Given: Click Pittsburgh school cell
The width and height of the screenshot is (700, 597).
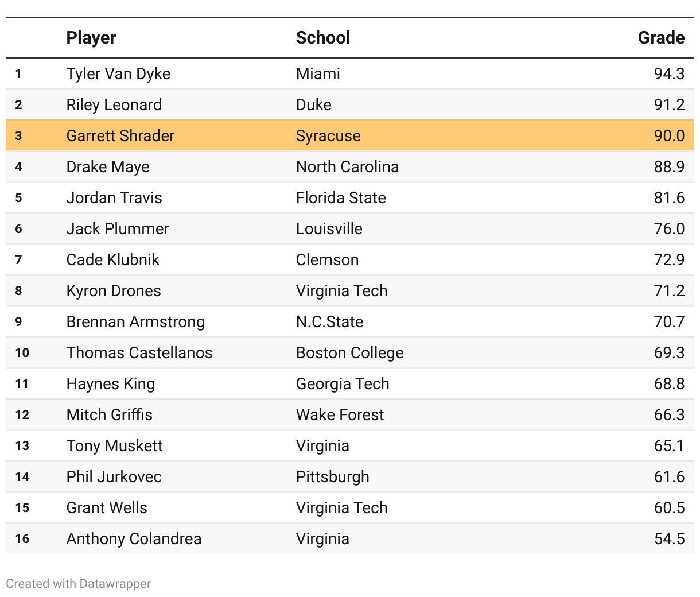Looking at the screenshot, I should tap(333, 477).
